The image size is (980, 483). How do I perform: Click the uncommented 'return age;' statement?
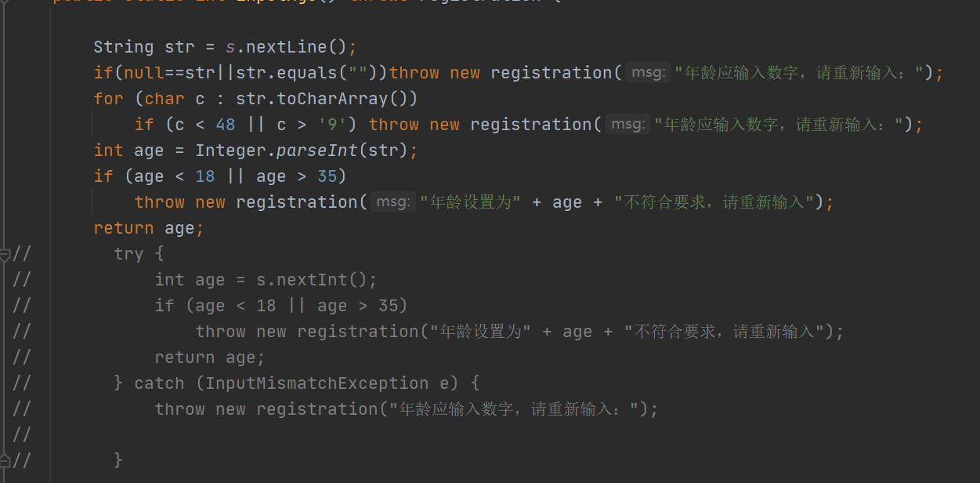149,228
